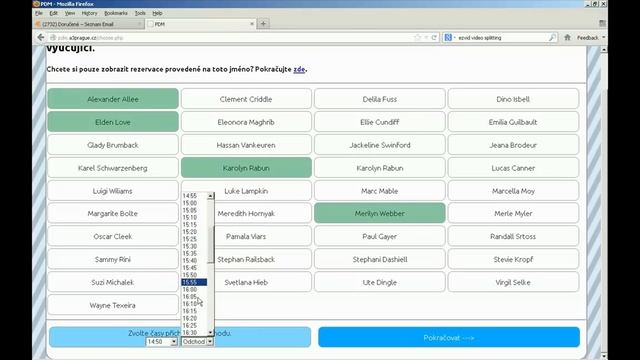Open the Tools menu
This screenshot has width=640, height=360.
tap(140, 13)
